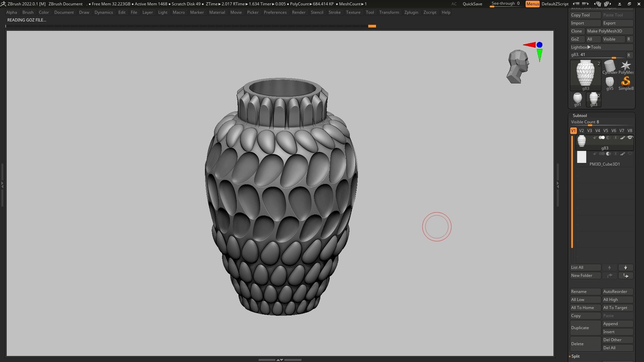Open the Preferences menu

pos(275,12)
